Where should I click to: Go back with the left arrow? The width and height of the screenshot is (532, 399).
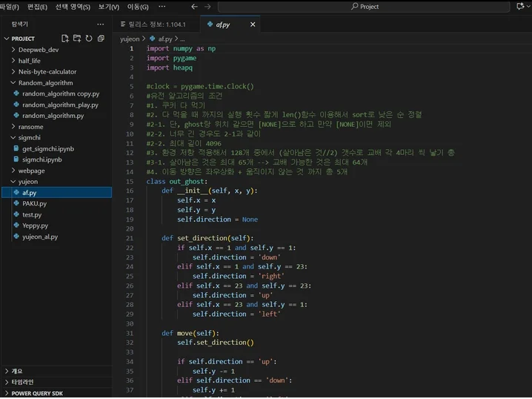(194, 7)
